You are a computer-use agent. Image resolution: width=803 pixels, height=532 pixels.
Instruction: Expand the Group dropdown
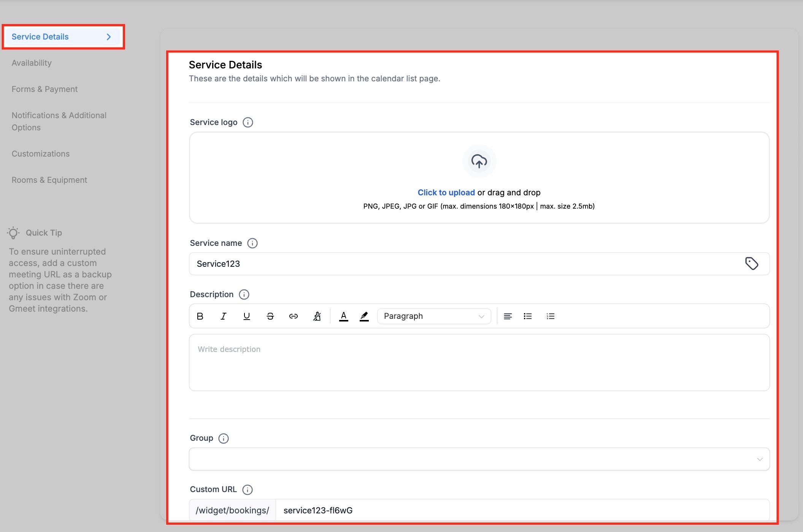[x=479, y=459]
